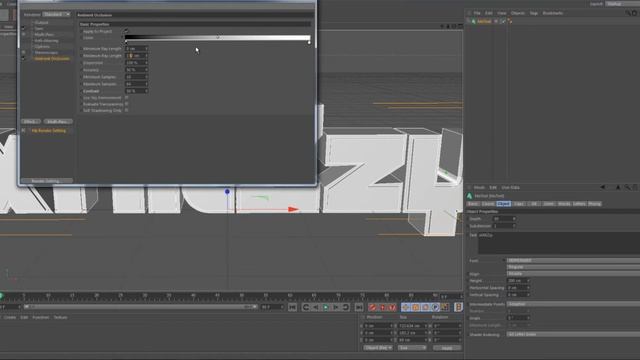Image resolution: width=640 pixels, height=360 pixels.
Task: Toggle the Save checkbox in render settings
Action: (x=23, y=29)
